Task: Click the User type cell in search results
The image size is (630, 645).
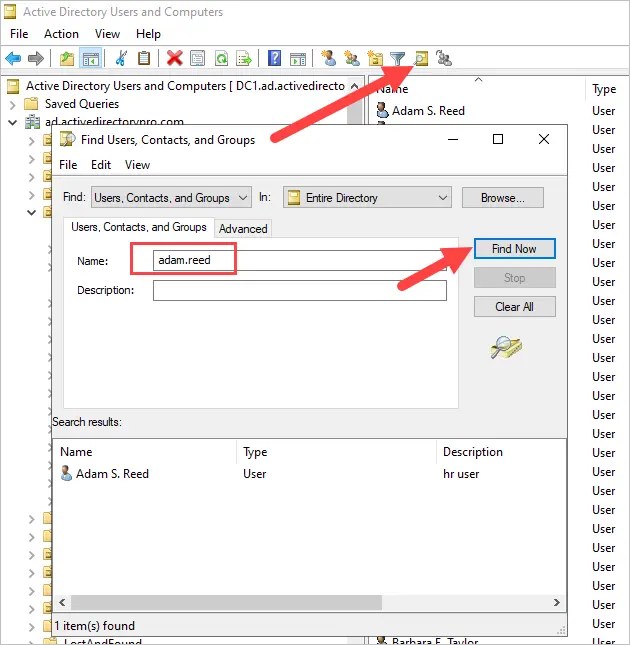Action: 255,474
